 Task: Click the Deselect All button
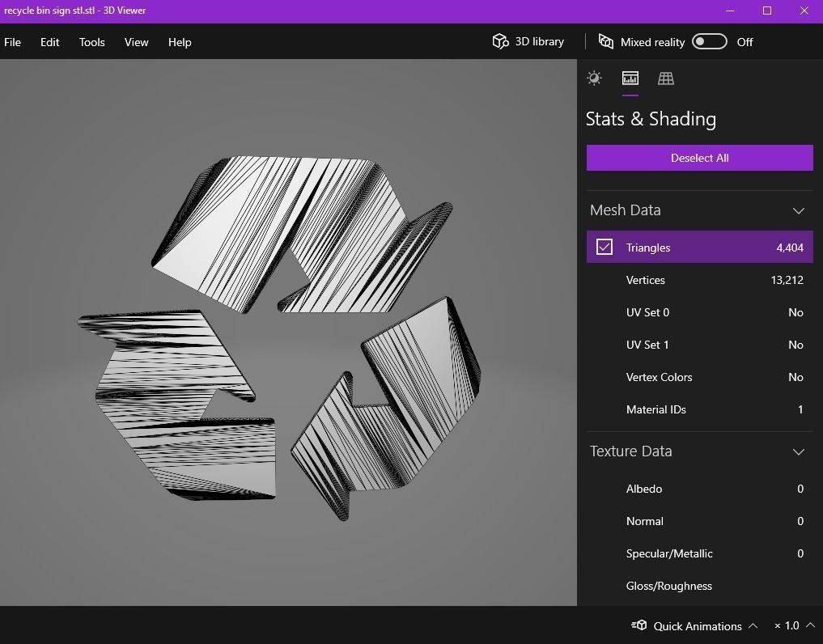(x=700, y=158)
